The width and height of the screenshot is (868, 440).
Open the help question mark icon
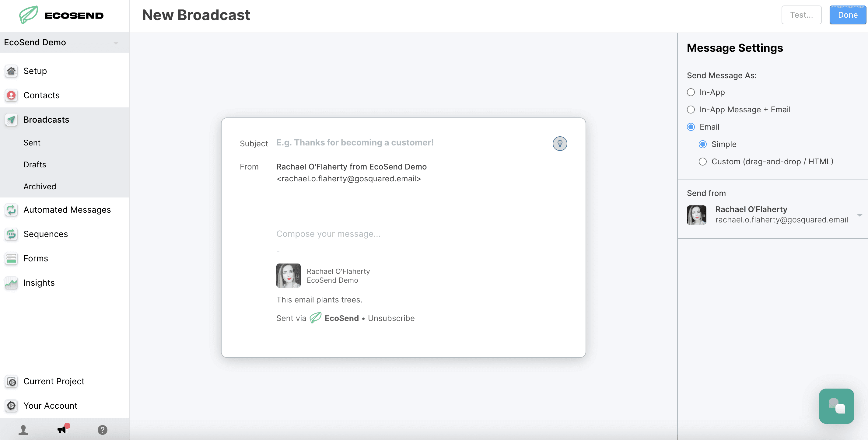tap(102, 430)
